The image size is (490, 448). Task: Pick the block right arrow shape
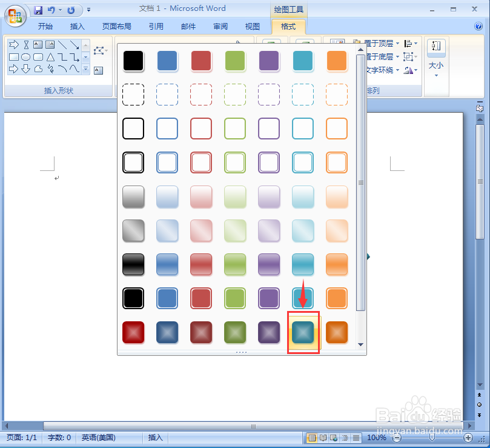pyautogui.click(x=14, y=69)
